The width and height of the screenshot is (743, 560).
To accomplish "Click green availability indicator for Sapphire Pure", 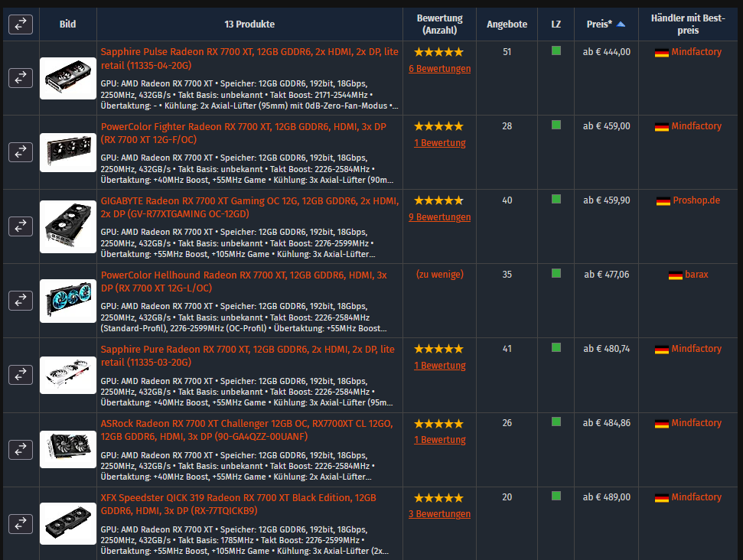I will (x=556, y=348).
